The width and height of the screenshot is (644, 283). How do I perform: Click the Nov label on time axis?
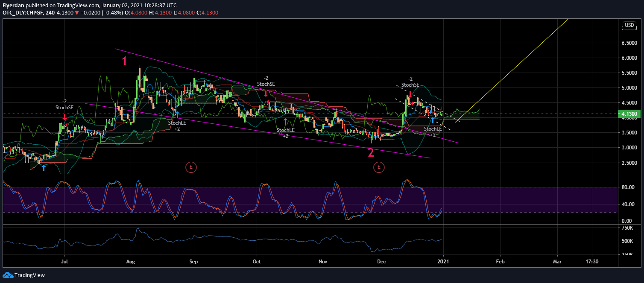[323, 261]
